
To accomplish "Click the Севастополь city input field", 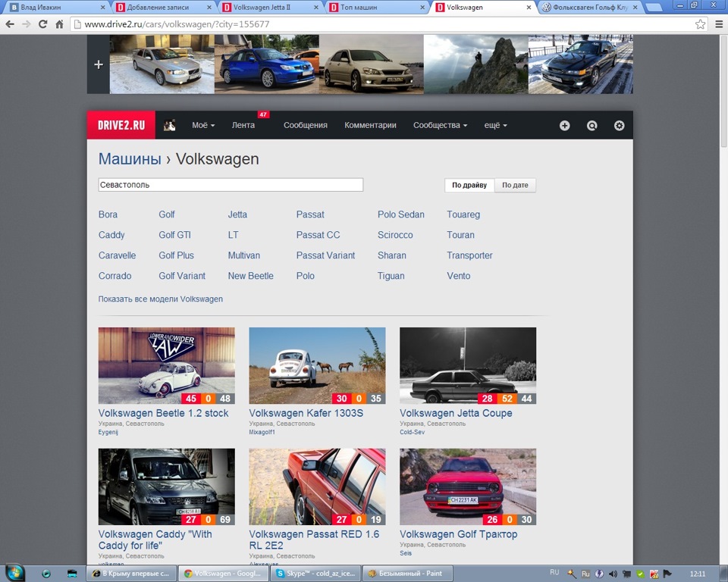I will click(x=231, y=185).
